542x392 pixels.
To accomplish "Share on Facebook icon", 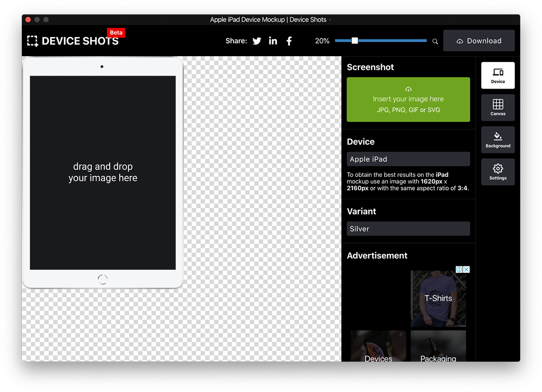I will click(289, 41).
